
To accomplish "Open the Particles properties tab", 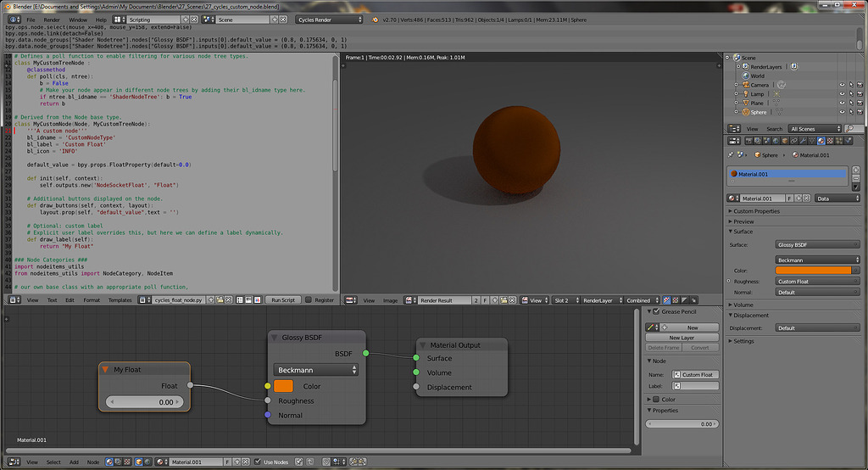I will pyautogui.click(x=838, y=141).
